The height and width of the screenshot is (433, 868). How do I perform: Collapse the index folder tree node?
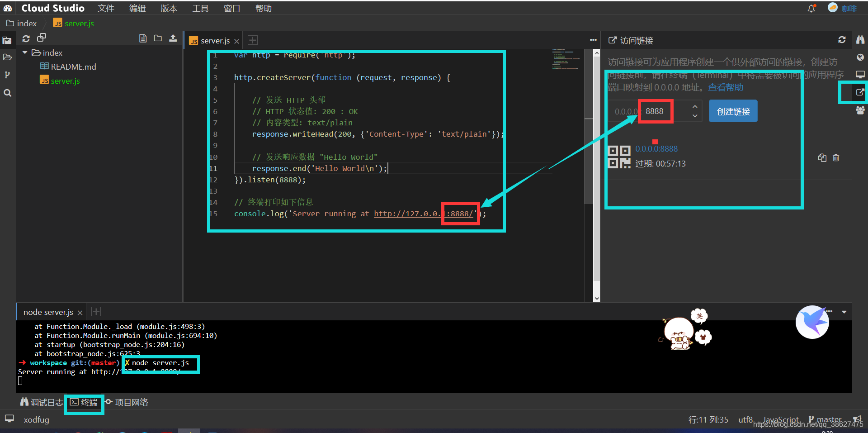point(25,53)
